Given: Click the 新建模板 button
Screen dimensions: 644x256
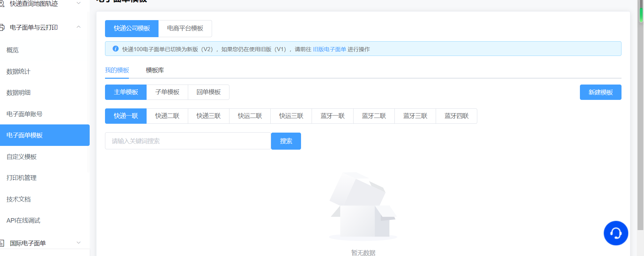Looking at the screenshot, I should click(600, 92).
